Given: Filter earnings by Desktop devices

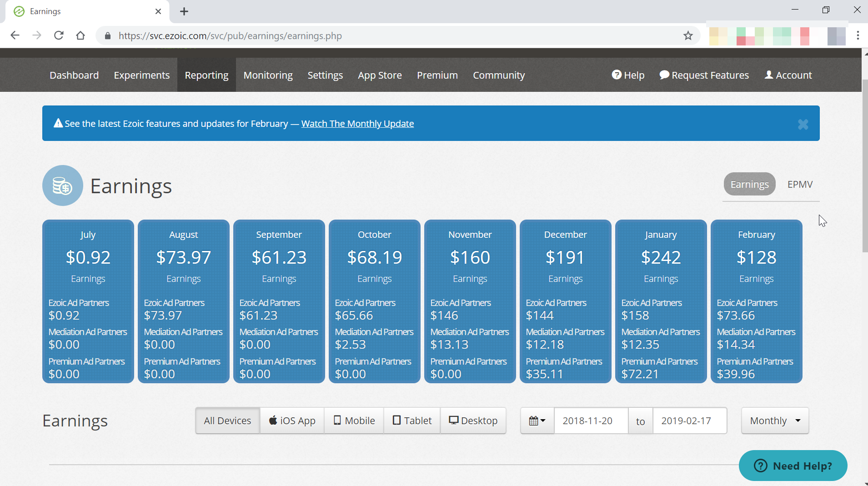Looking at the screenshot, I should tap(473, 421).
